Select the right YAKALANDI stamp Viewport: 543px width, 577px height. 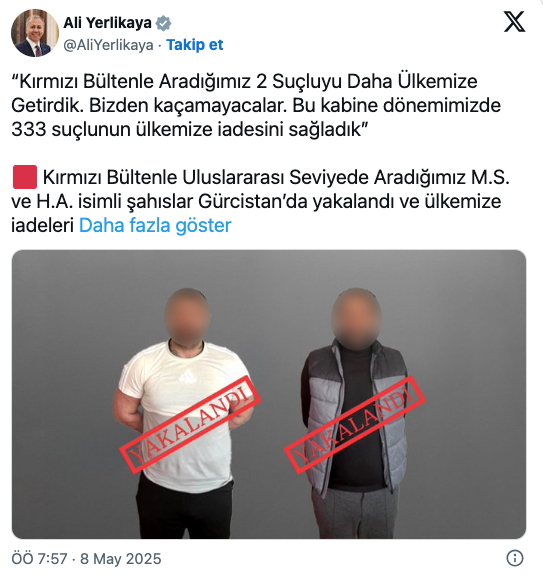click(x=355, y=424)
